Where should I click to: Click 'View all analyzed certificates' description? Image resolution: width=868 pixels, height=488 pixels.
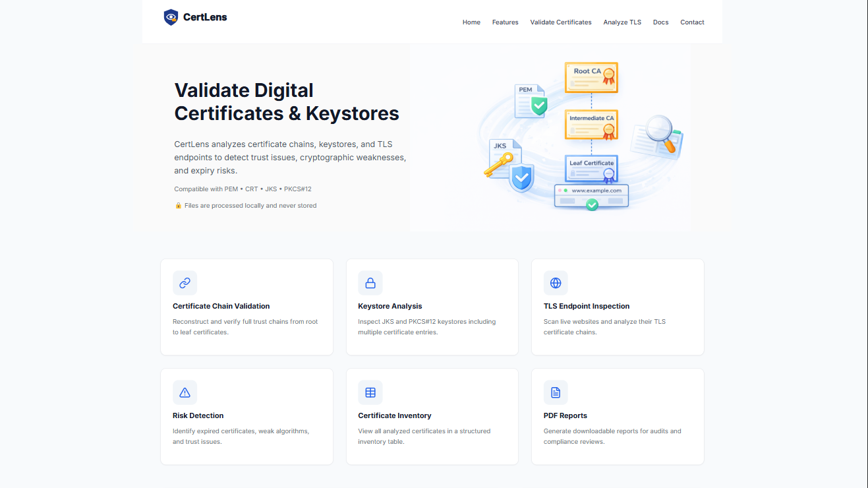tap(424, 437)
